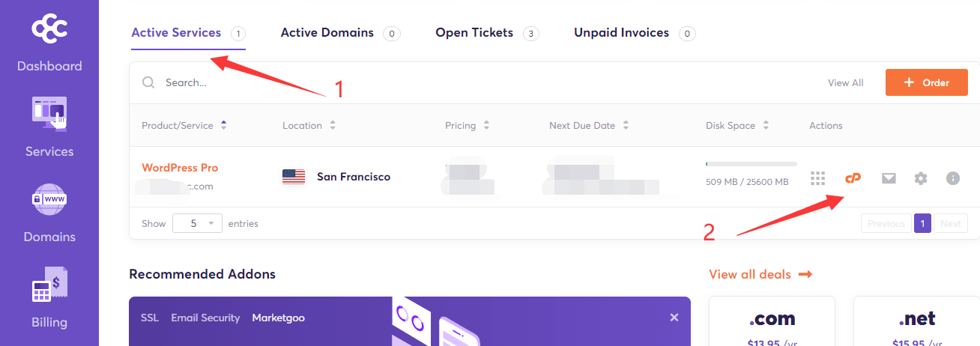Switch to Open Tickets tab
The image size is (980, 346).
pos(487,33)
